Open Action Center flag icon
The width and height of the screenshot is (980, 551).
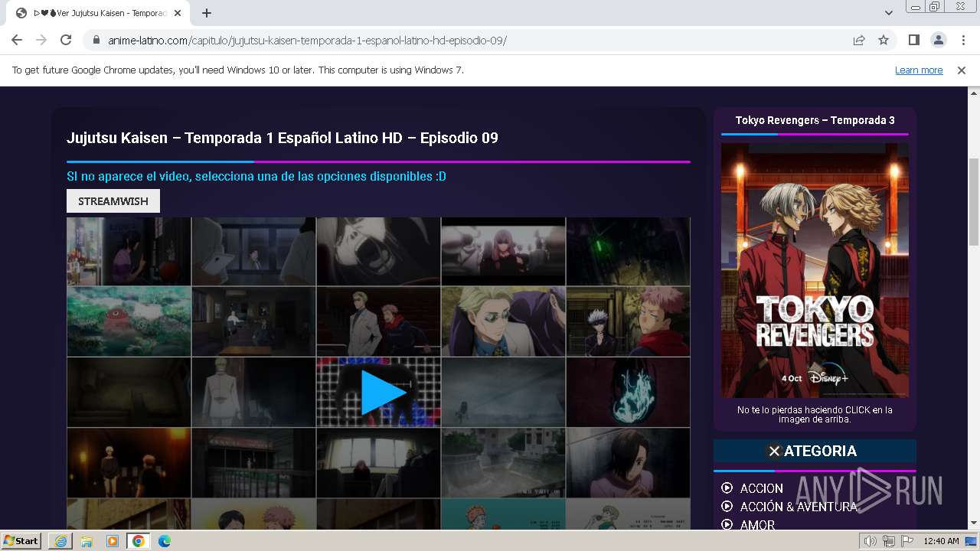click(907, 541)
